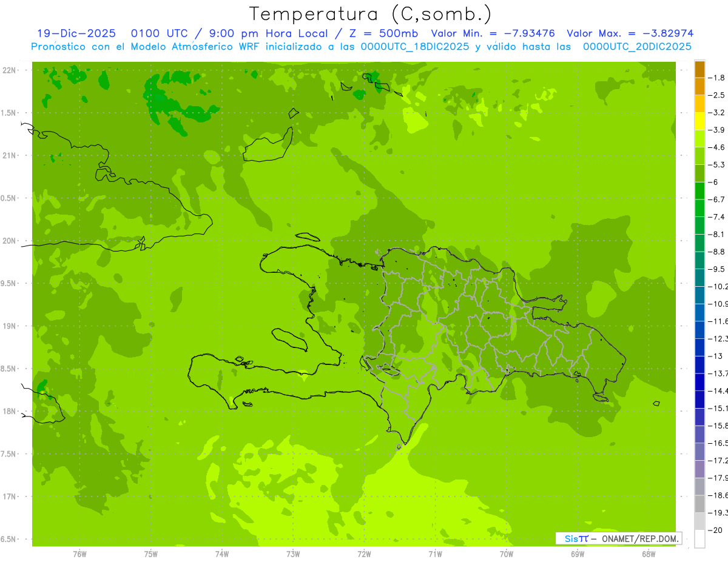The width and height of the screenshot is (728, 562).
Task: Pick the dark orange swatch above -1.8
Action: pos(699,69)
